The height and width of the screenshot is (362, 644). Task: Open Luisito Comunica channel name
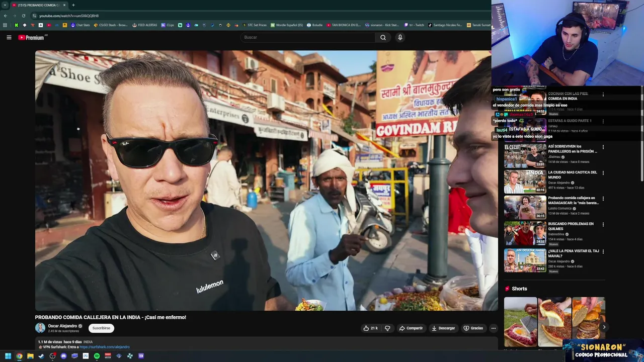point(561,208)
